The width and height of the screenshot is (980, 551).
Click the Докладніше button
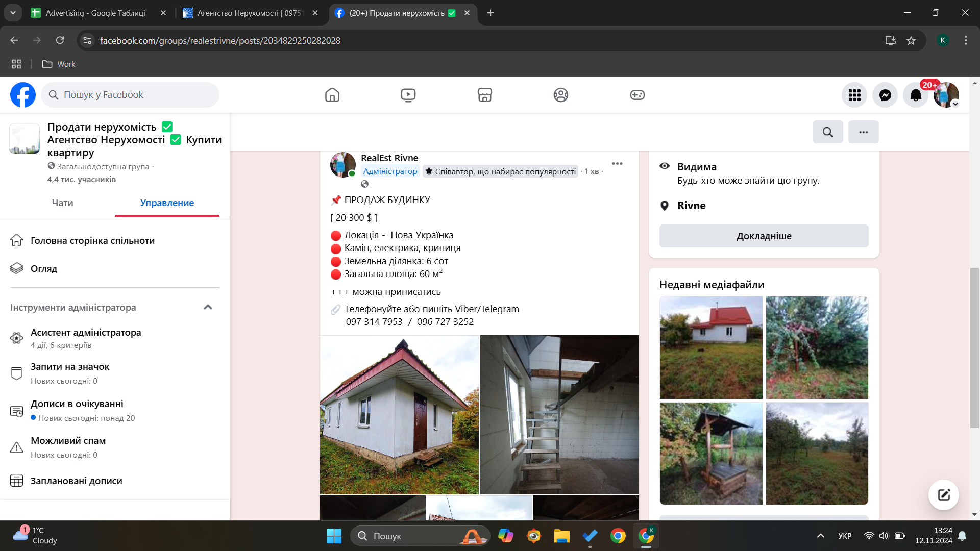coord(764,236)
